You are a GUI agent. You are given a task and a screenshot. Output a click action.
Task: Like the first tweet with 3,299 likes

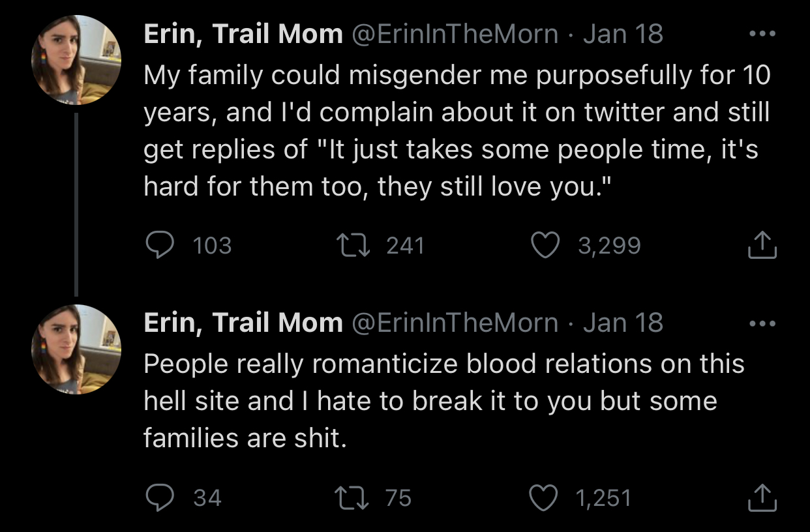click(545, 245)
